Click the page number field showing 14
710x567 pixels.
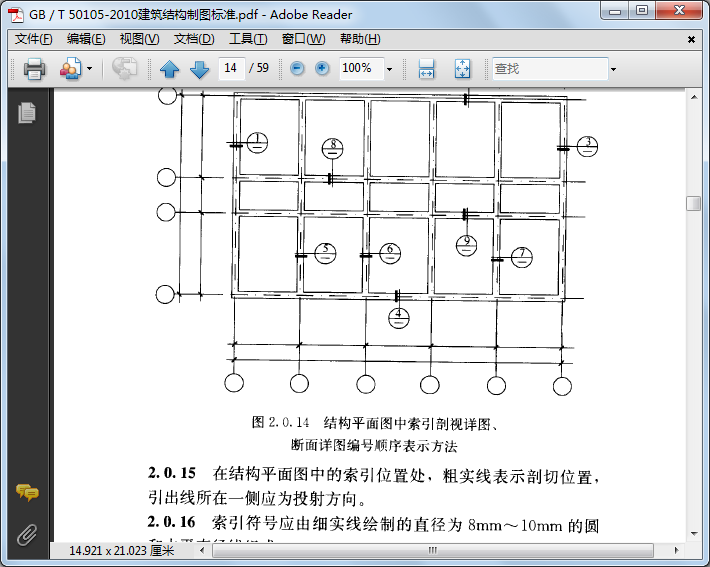tap(231, 68)
